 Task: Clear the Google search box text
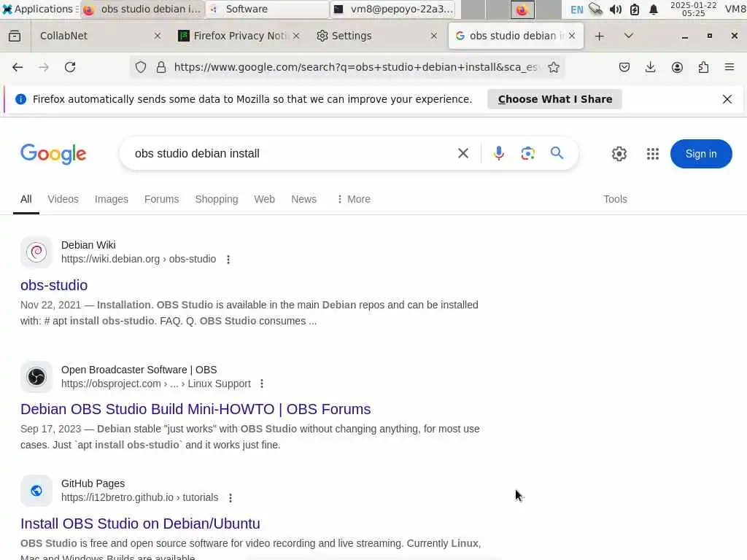pos(463,153)
